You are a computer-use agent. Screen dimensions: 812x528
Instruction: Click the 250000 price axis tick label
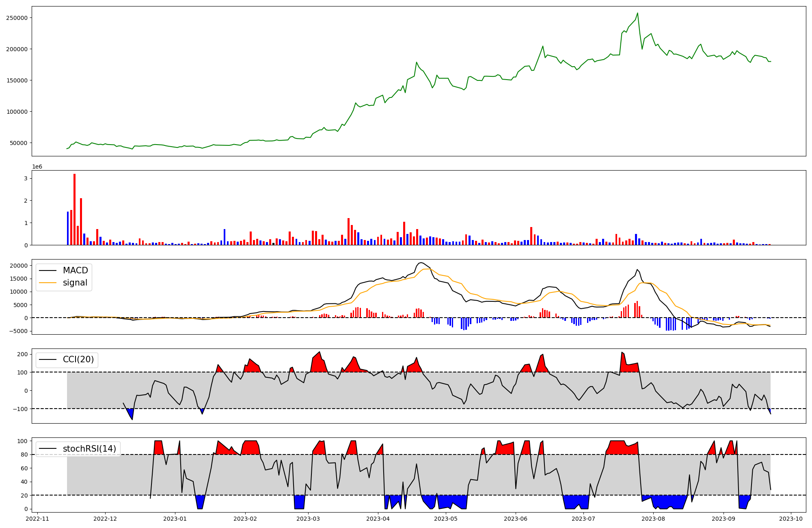click(17, 18)
